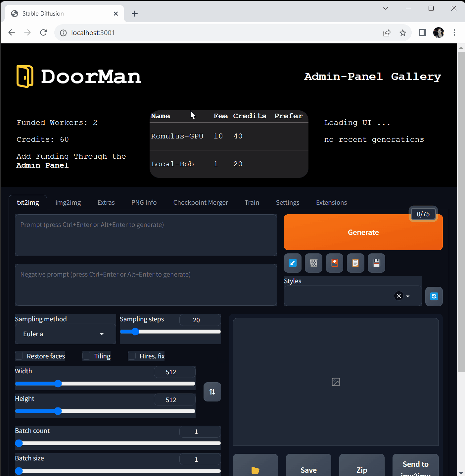Adjust the Width slider
Image resolution: width=465 pixels, height=476 pixels.
105,384
